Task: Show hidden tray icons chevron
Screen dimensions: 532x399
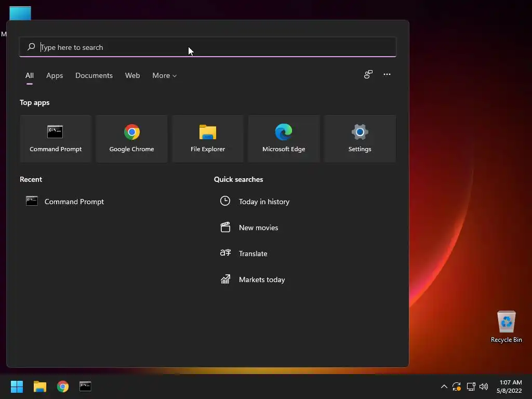Action: (444, 387)
